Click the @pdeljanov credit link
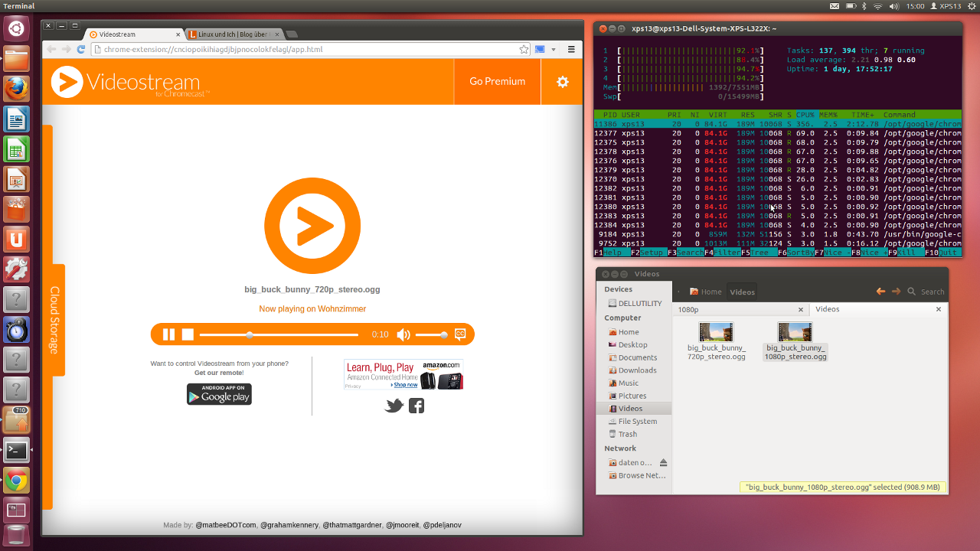This screenshot has width=980, height=551. coord(442,525)
